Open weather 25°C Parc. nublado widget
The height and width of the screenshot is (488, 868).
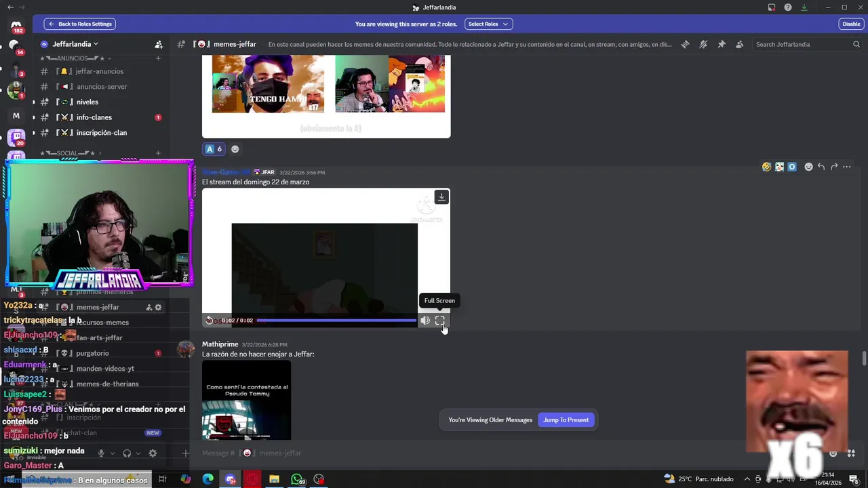click(698, 479)
